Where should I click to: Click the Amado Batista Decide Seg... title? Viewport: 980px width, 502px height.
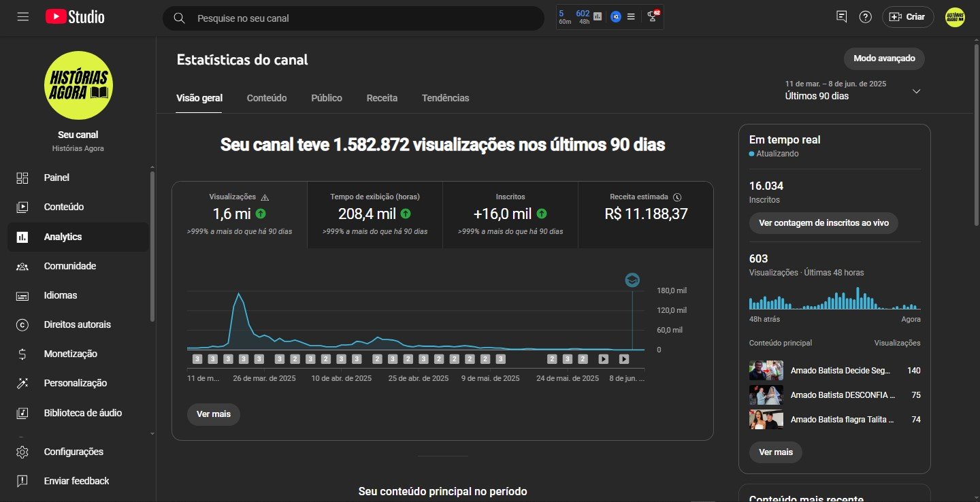[840, 371]
